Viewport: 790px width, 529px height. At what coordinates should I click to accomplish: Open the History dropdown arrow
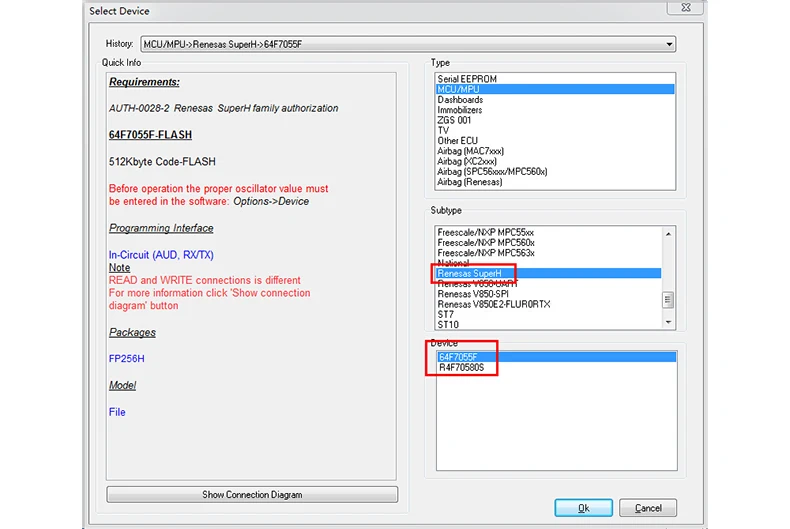[669, 44]
